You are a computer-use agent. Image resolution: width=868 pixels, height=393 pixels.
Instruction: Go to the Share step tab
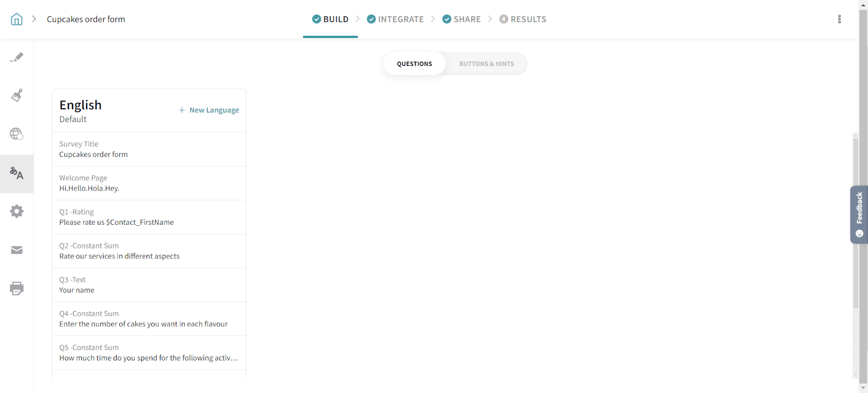(x=462, y=20)
